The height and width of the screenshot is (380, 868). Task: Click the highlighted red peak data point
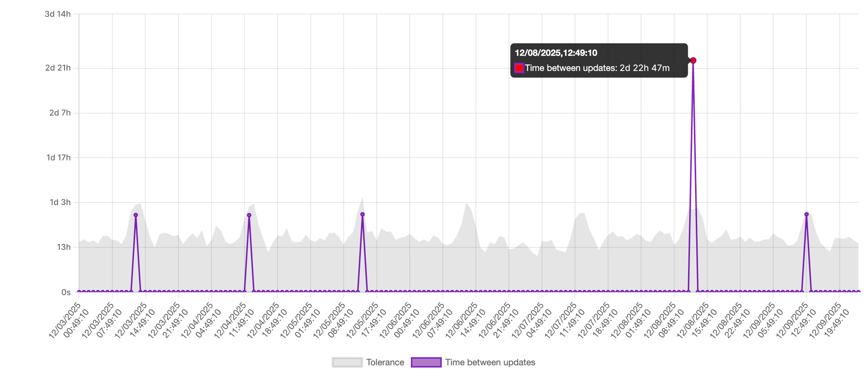[x=693, y=61]
